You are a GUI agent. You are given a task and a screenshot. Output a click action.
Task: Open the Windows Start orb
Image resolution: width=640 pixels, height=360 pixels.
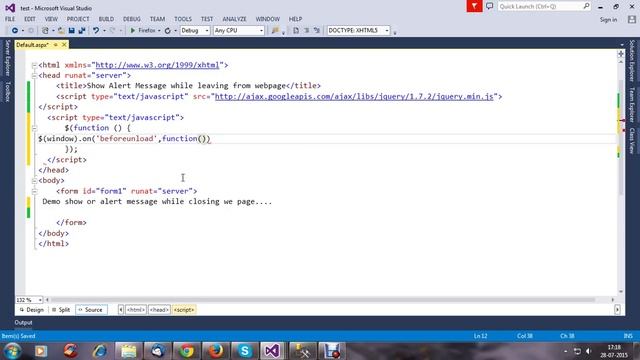click(x=12, y=351)
